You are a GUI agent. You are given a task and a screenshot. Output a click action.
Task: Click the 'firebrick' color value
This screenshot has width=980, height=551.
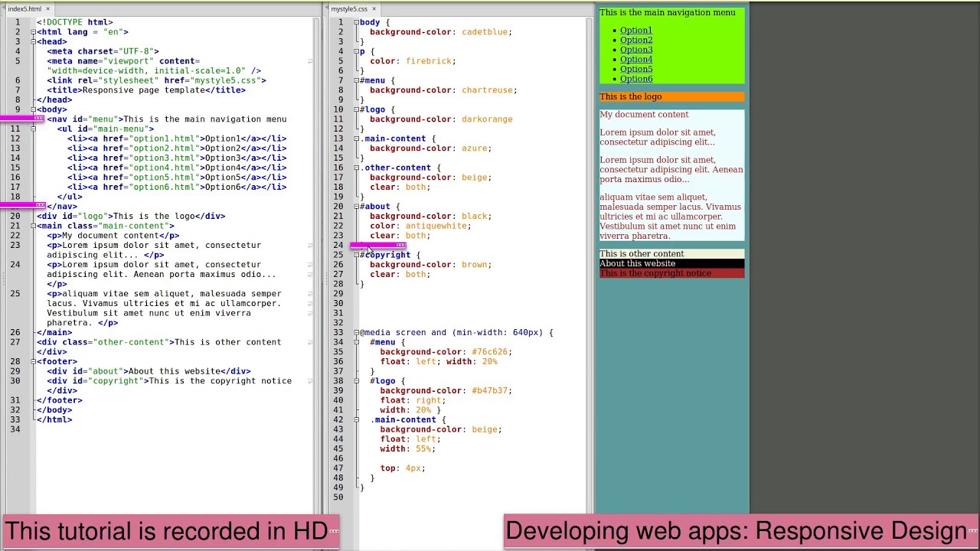429,61
